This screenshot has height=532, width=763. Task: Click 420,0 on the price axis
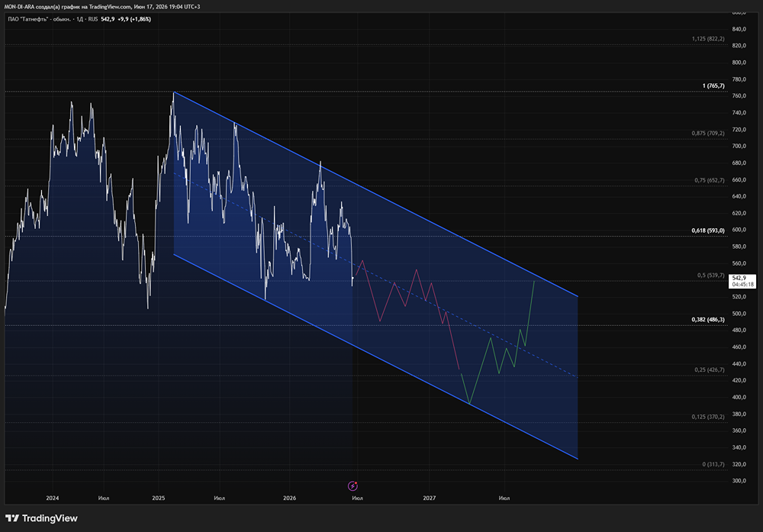tap(739, 380)
